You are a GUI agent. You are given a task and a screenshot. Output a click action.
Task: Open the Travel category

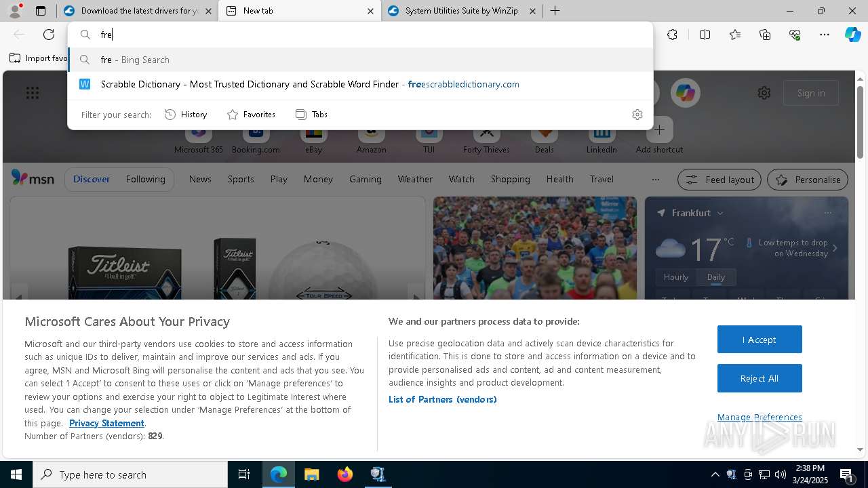pyautogui.click(x=601, y=179)
